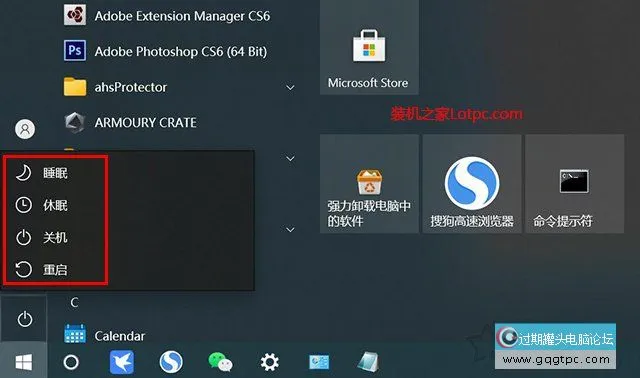Open the notepad-like app on taskbar

tap(368, 362)
